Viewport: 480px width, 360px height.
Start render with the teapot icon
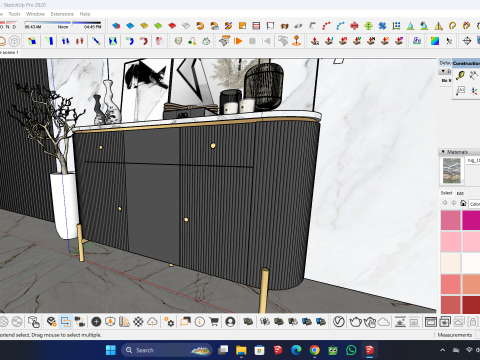point(355,322)
